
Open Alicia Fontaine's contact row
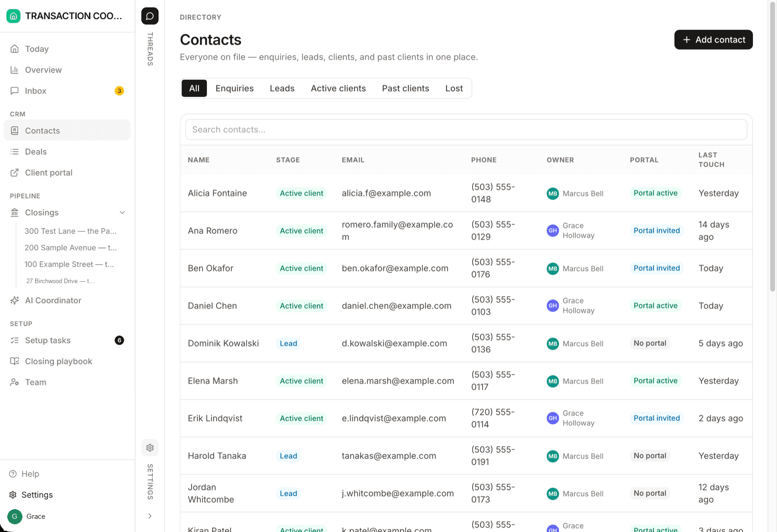pyautogui.click(x=466, y=193)
